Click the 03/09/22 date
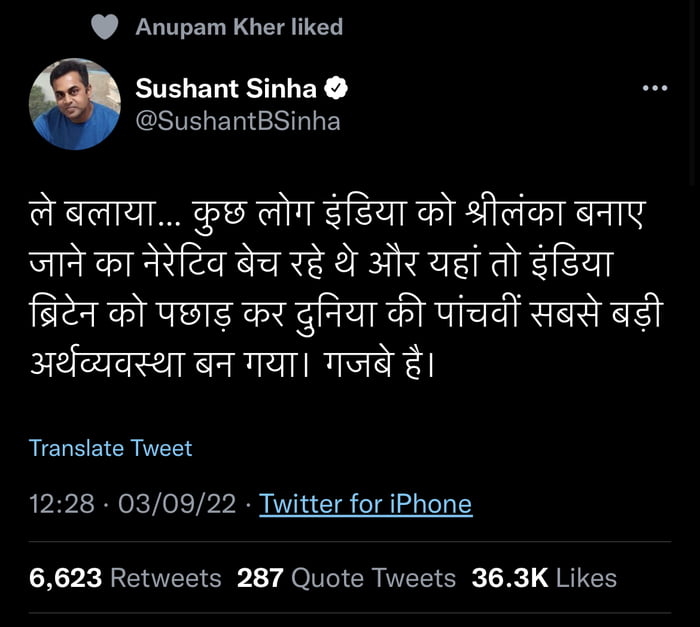This screenshot has height=627, width=700. point(178,504)
